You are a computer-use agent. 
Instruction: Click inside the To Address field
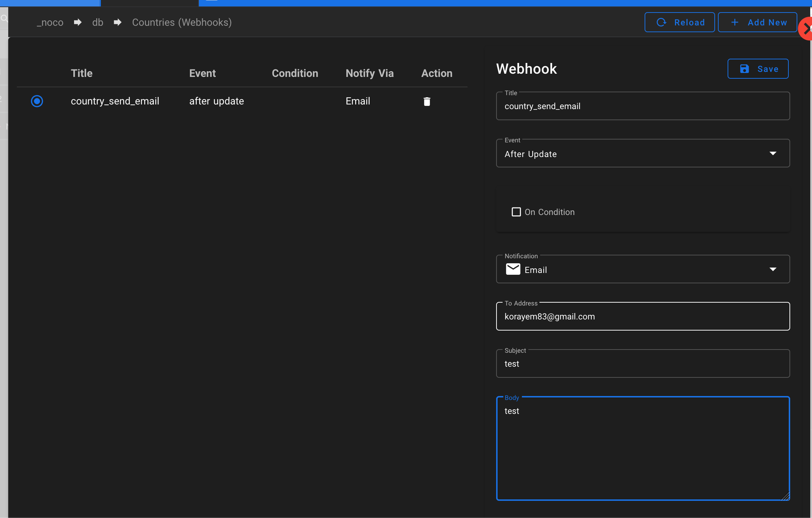642,316
